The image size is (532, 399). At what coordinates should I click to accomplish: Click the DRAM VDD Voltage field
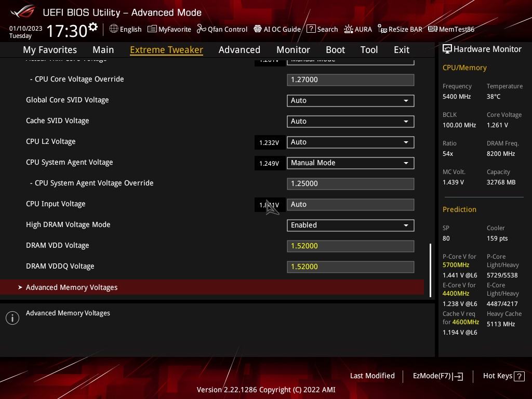coord(351,246)
